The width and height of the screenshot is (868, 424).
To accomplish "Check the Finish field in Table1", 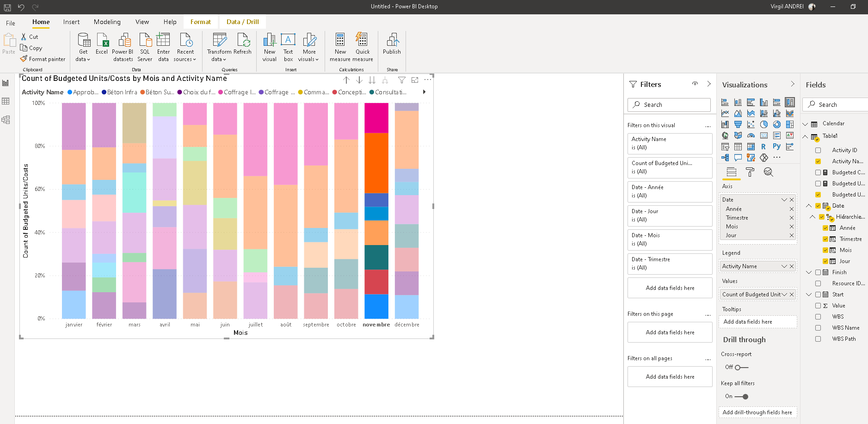I will [819, 272].
